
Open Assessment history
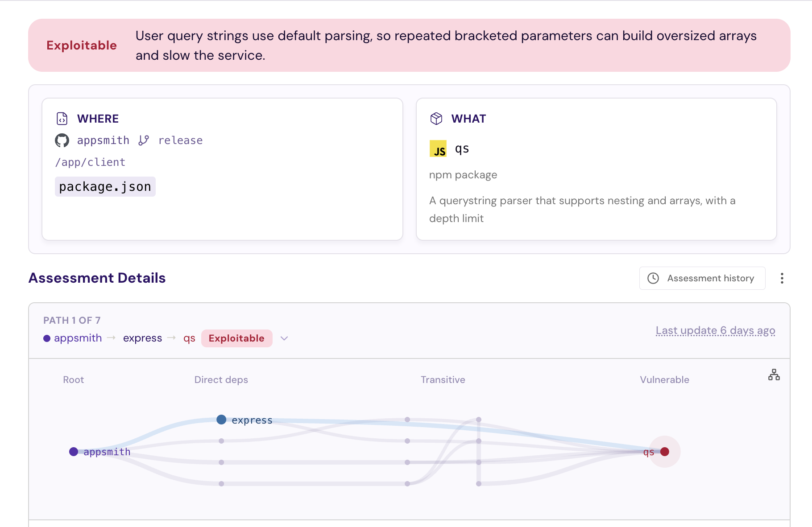pyautogui.click(x=702, y=278)
